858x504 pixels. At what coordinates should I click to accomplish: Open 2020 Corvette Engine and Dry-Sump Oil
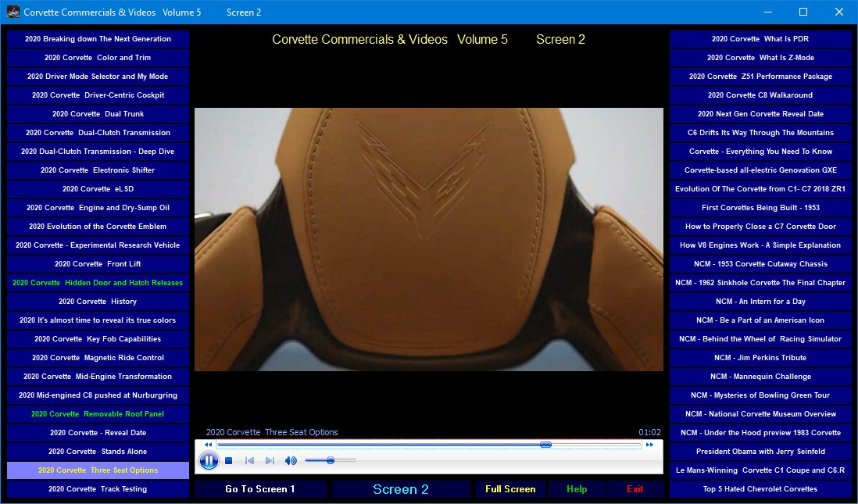(x=98, y=207)
